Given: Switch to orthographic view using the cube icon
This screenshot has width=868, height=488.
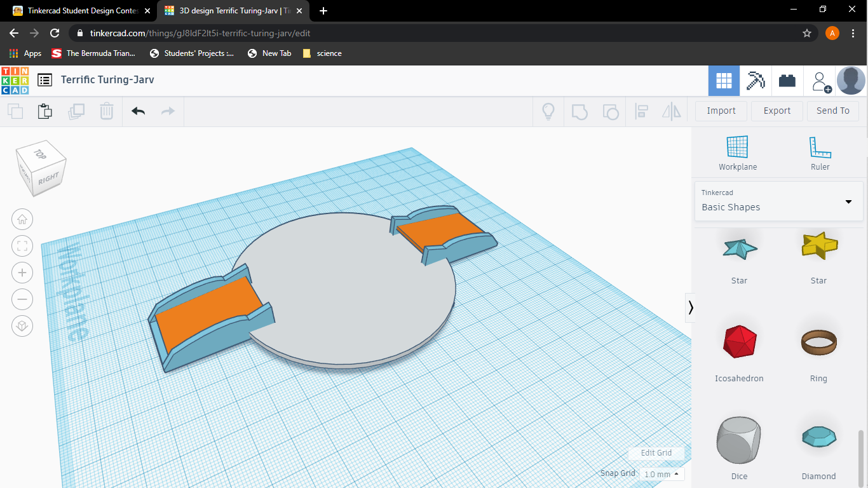Looking at the screenshot, I should click(x=22, y=326).
